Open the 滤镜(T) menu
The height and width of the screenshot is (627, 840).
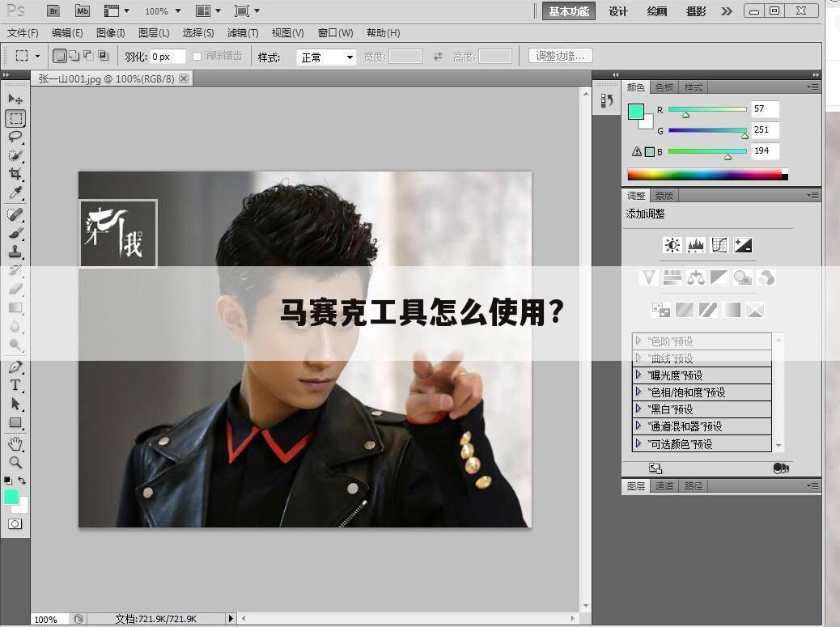coord(243,33)
